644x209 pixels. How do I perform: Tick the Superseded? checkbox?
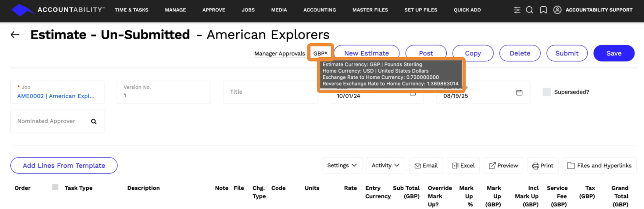point(547,92)
